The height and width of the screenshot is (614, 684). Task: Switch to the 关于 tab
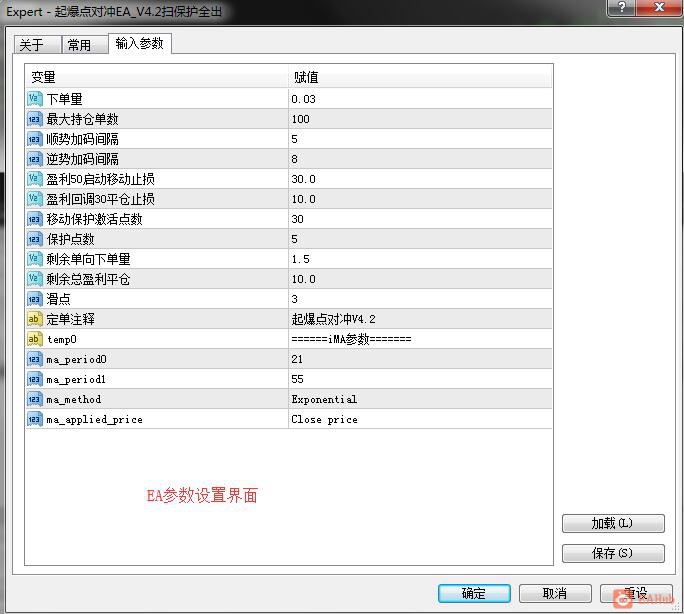(37, 44)
